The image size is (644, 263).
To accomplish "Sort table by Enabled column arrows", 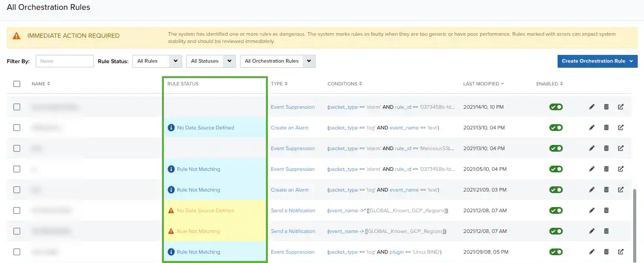I will (561, 84).
